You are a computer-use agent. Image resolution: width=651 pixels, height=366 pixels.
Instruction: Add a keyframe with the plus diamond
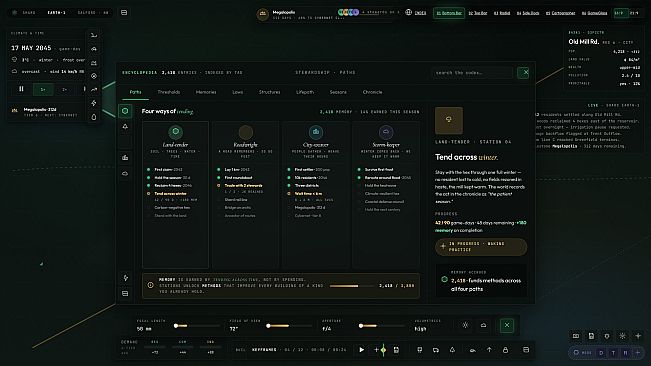click(x=380, y=350)
